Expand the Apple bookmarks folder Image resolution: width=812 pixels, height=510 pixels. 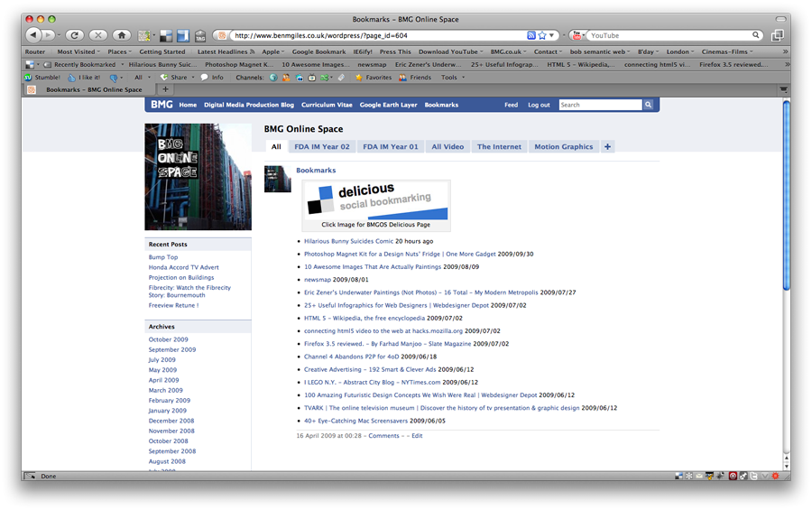click(x=272, y=51)
